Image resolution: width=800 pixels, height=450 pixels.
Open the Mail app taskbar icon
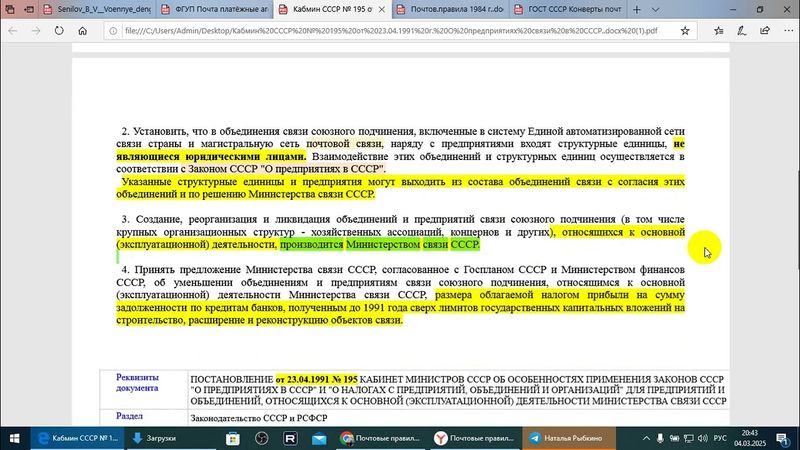pos(319,438)
